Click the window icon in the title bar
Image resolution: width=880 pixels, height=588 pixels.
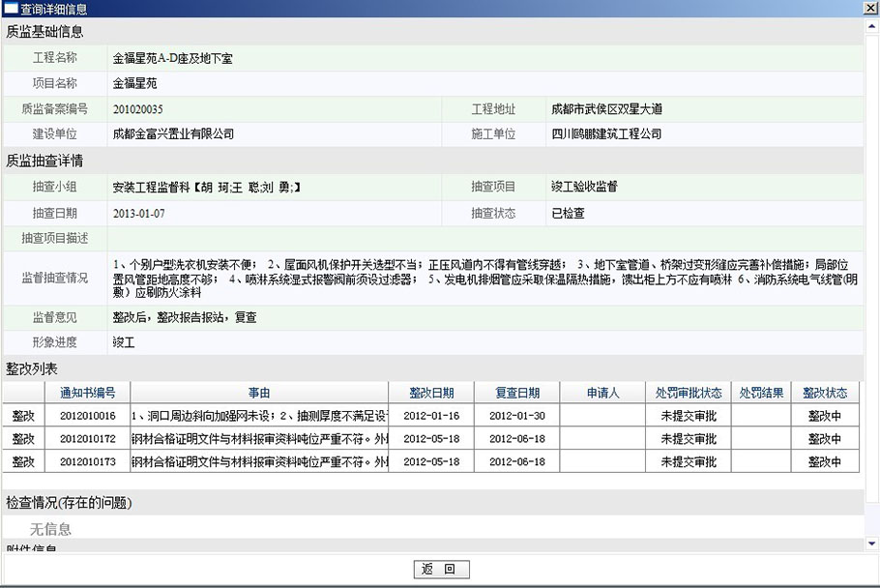[x=10, y=9]
